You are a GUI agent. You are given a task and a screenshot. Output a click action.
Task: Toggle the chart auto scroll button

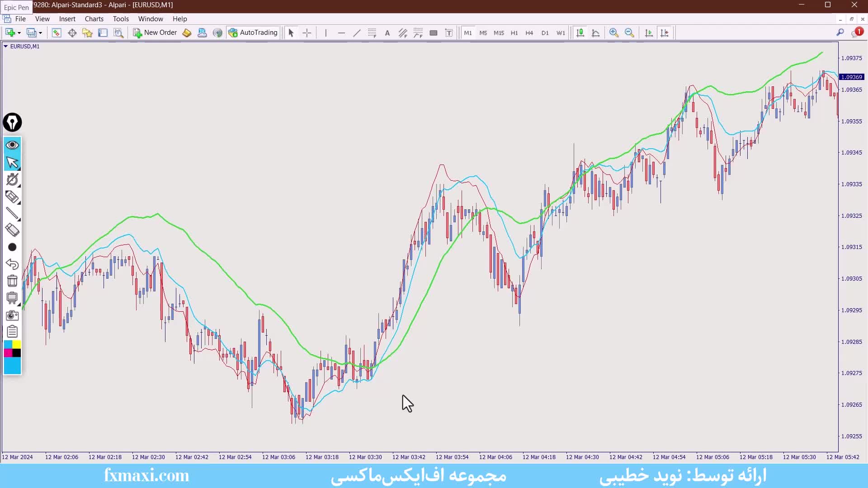(649, 33)
